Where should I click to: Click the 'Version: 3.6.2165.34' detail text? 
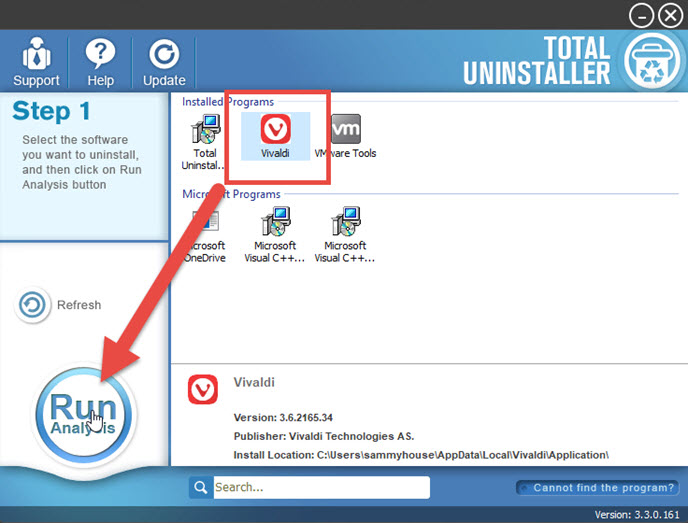pos(283,417)
